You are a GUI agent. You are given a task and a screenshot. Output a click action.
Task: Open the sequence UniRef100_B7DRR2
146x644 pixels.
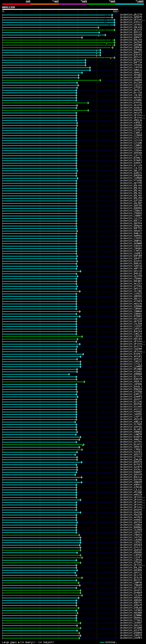click(x=131, y=316)
